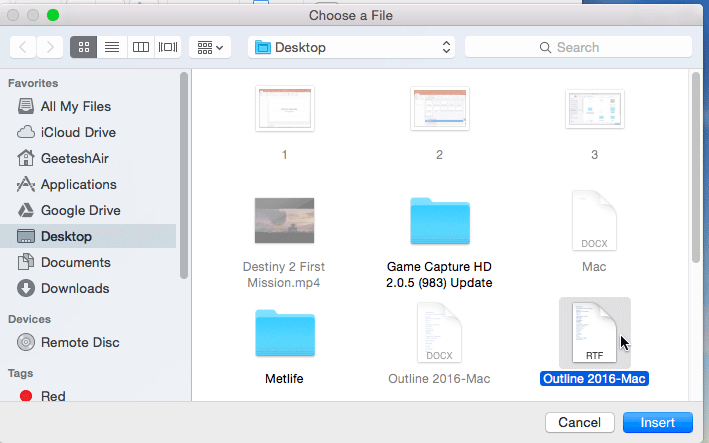Open Downloads in sidebar
Image resolution: width=709 pixels, height=443 pixels.
[x=88, y=288]
